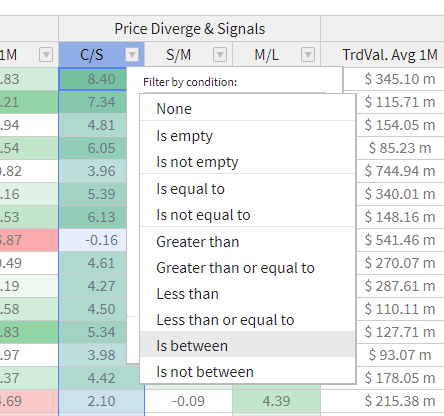Pick the Greater than condition
Screen dimensions: 444x416
point(248,242)
